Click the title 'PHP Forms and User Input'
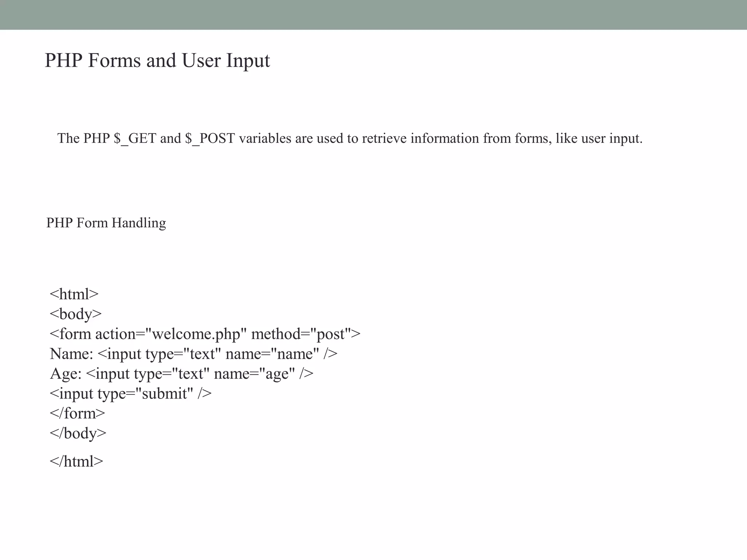 point(157,61)
